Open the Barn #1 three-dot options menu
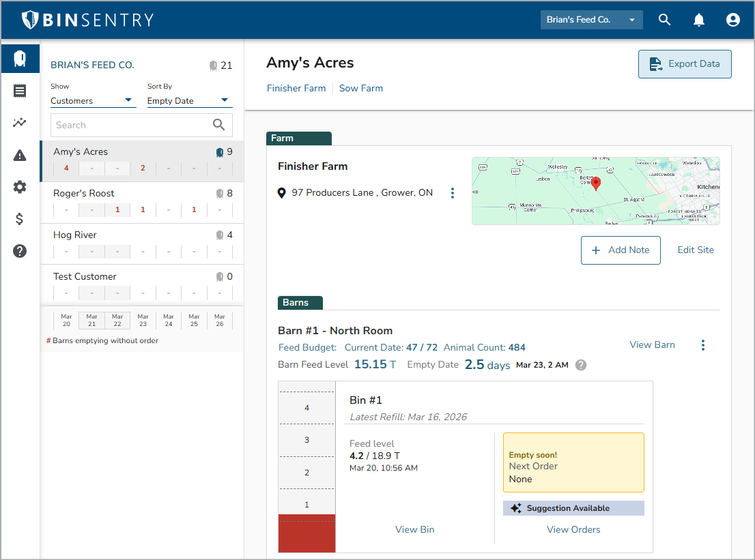755x560 pixels. click(702, 345)
